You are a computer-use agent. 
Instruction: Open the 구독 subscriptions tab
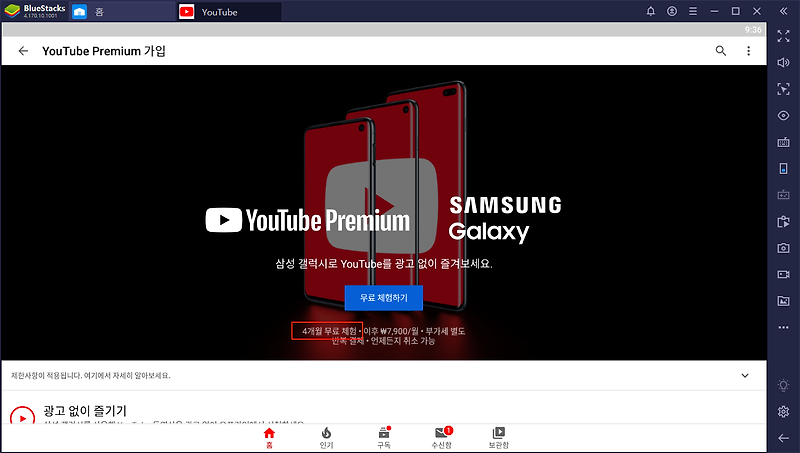click(384, 438)
